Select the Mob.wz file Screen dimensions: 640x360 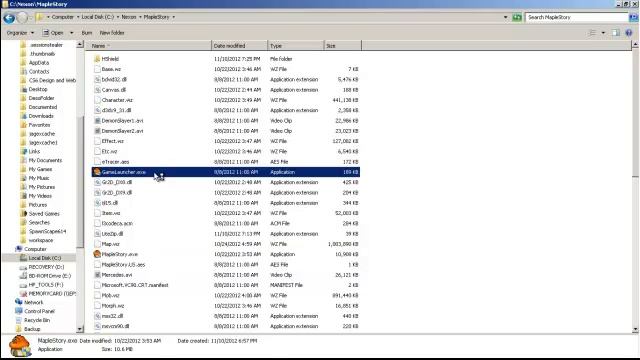coord(110,295)
